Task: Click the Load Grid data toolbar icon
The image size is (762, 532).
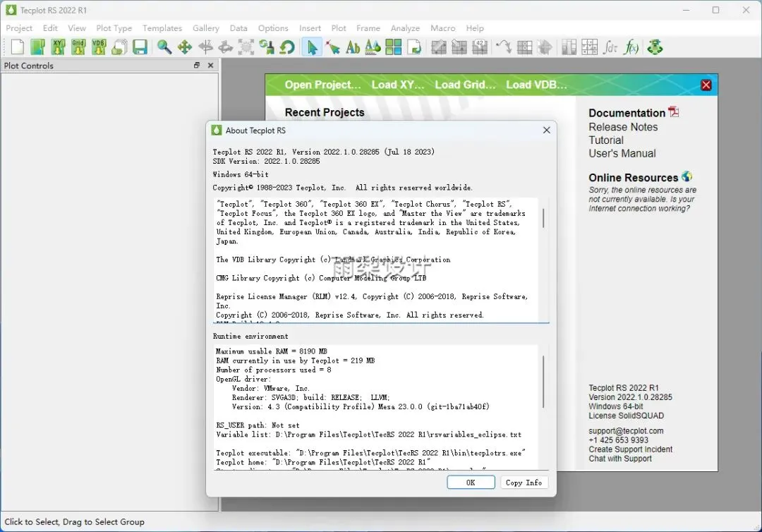Action: 78,47
